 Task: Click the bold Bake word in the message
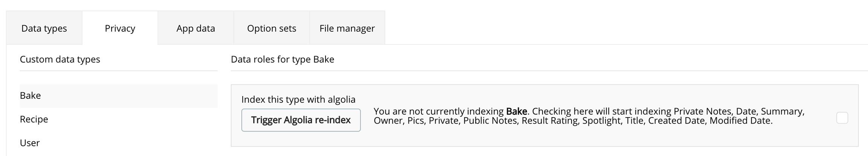(x=516, y=112)
